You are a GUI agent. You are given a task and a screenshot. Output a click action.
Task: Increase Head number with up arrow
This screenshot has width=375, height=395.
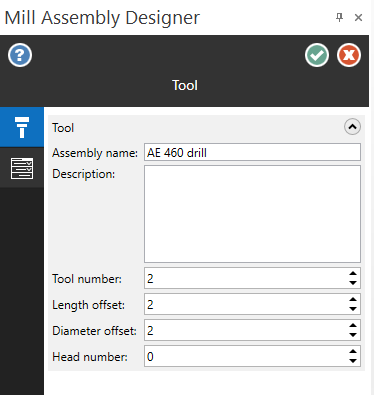[353, 352]
